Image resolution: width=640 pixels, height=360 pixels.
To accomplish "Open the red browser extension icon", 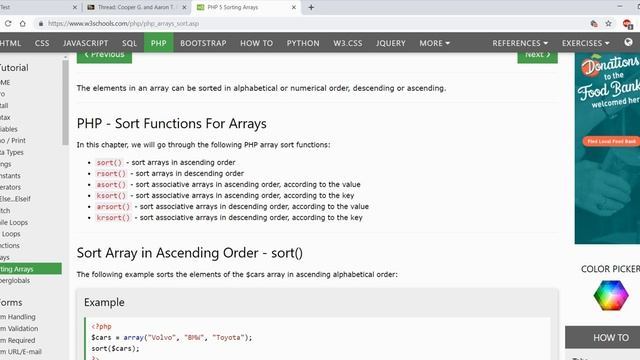I will [627, 24].
